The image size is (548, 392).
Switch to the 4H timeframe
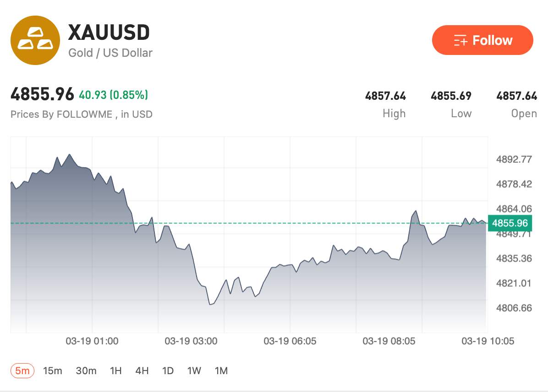tap(142, 371)
